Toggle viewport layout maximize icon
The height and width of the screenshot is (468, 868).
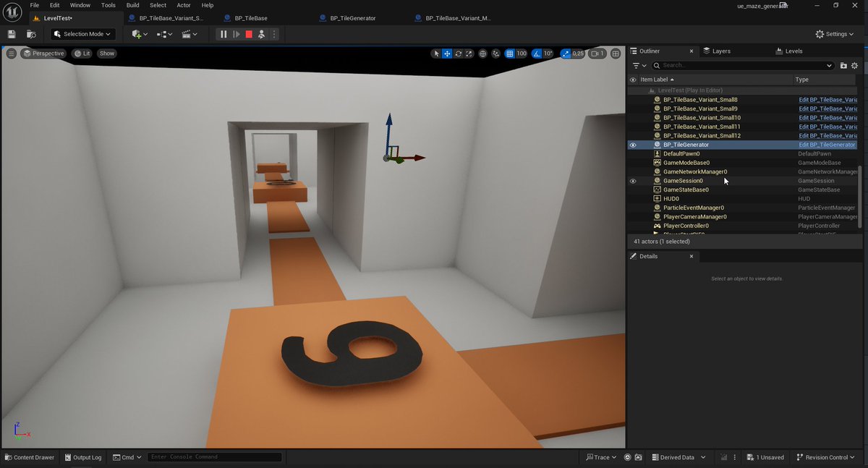click(616, 54)
